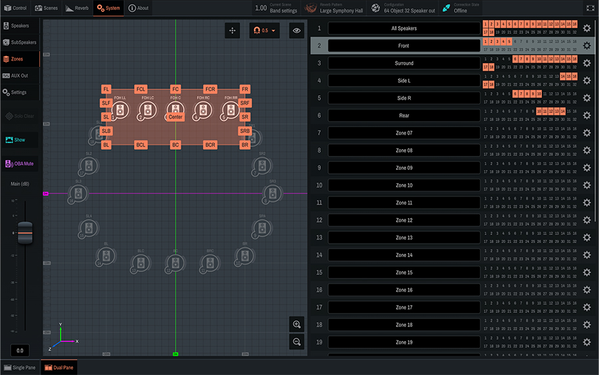Click the FL zone corner handle

(106, 89)
